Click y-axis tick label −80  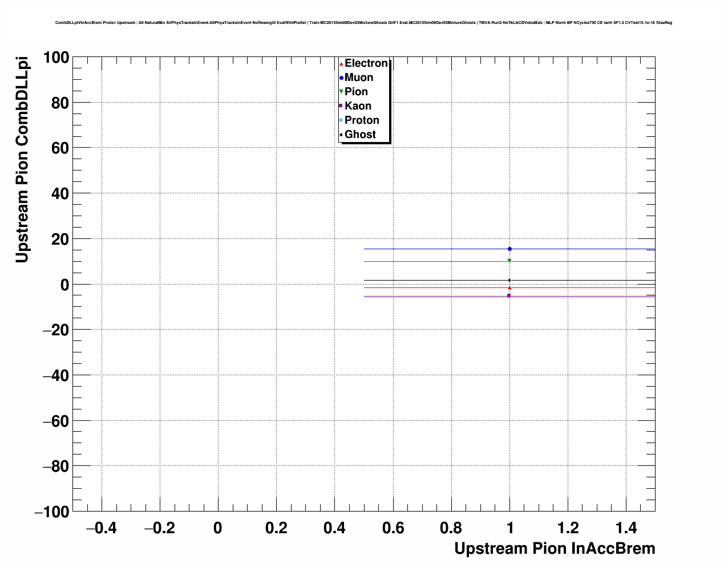(56, 466)
